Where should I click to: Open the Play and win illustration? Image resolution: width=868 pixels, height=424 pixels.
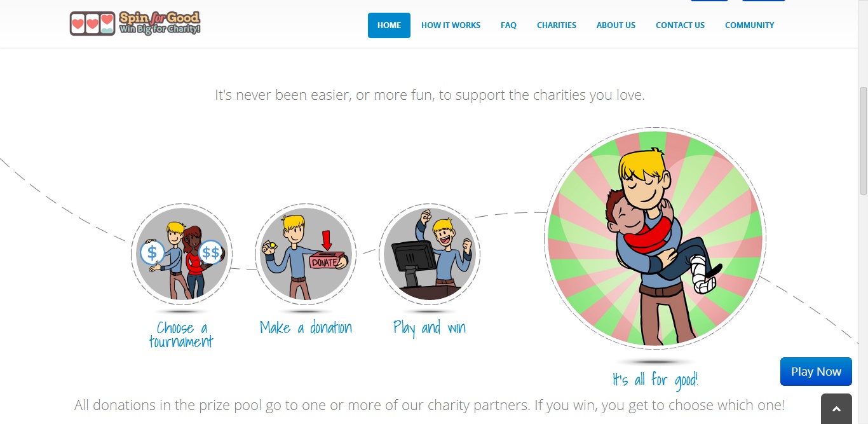tap(430, 254)
